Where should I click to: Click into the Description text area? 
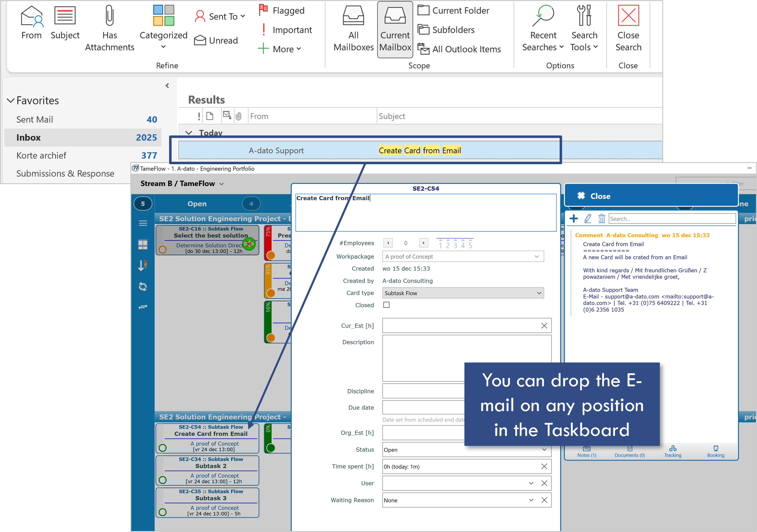coord(466,358)
